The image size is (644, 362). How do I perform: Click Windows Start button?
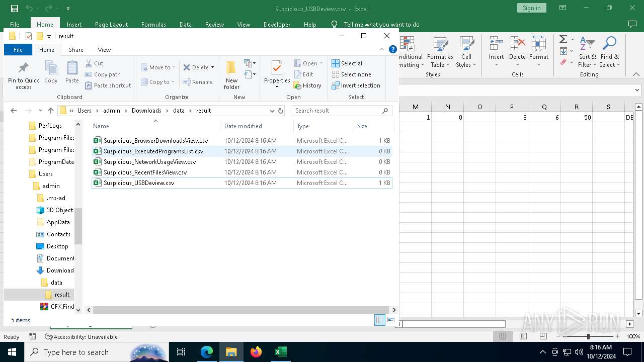pyautogui.click(x=12, y=352)
